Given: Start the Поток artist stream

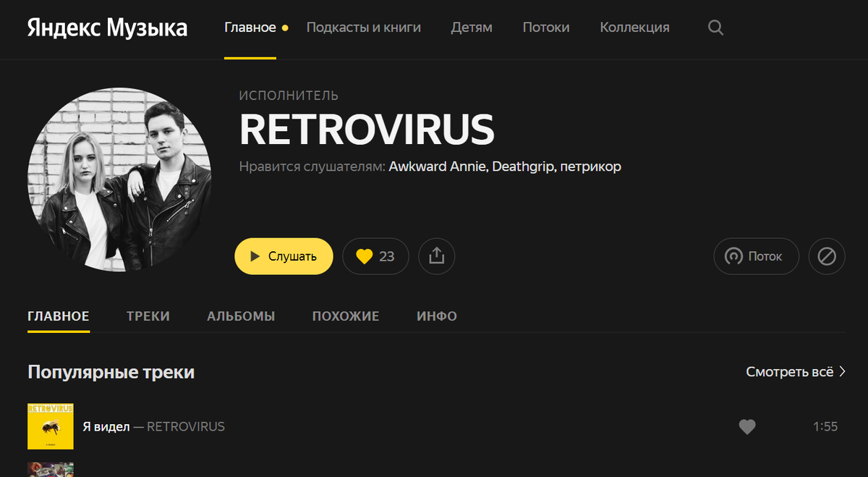Looking at the screenshot, I should pos(756,256).
